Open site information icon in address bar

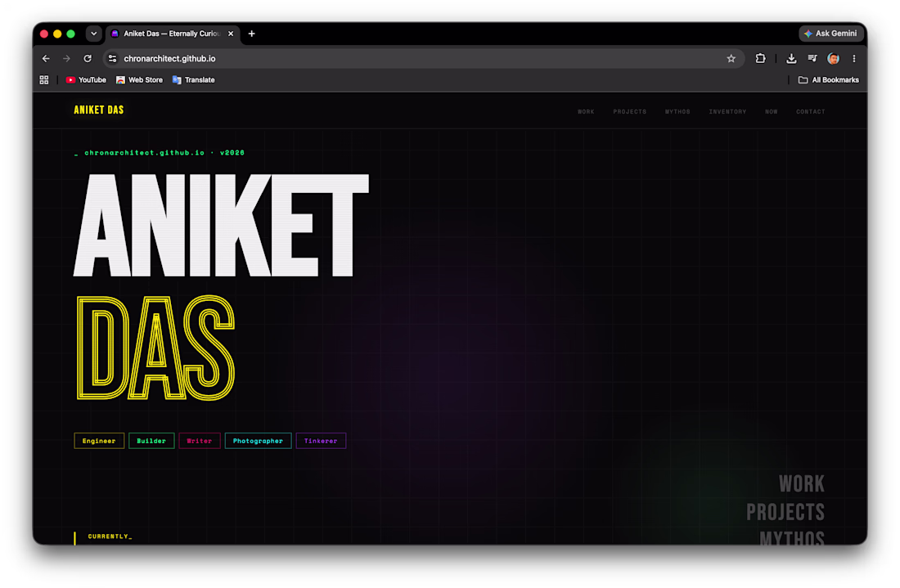[113, 59]
